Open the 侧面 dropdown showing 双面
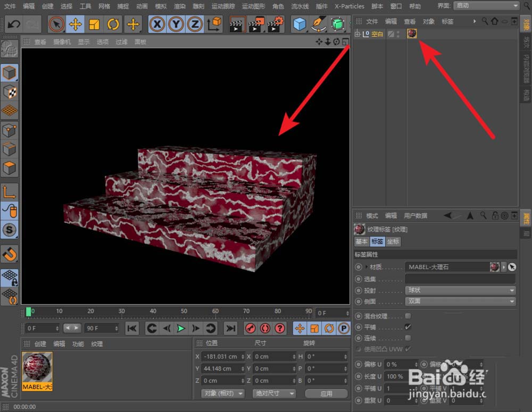Screen dimensions: 532x412 point(460,301)
